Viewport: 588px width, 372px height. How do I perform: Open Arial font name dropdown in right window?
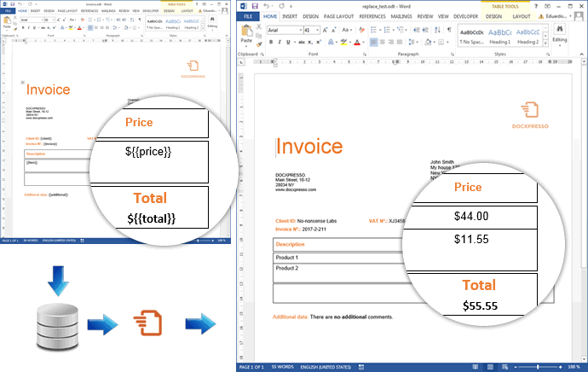[x=300, y=30]
